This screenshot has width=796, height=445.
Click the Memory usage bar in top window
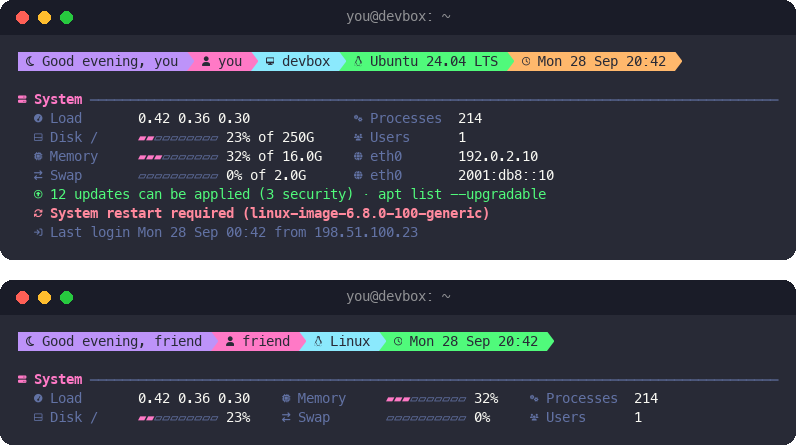click(x=178, y=157)
